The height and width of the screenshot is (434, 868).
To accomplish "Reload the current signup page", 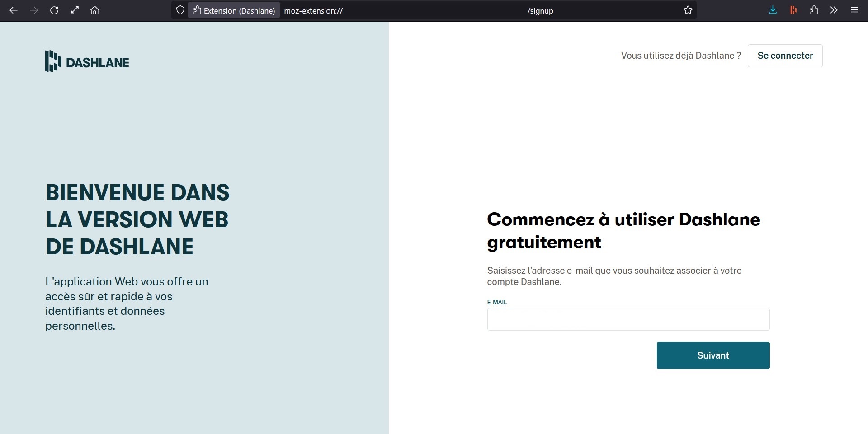I will 54,10.
